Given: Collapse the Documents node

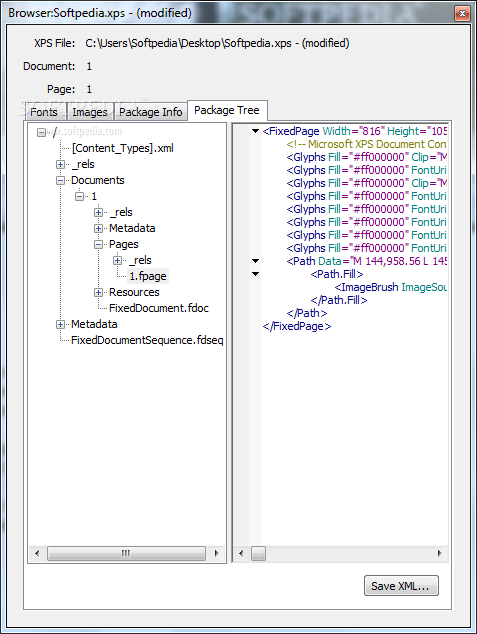Looking at the screenshot, I should coord(60,180).
